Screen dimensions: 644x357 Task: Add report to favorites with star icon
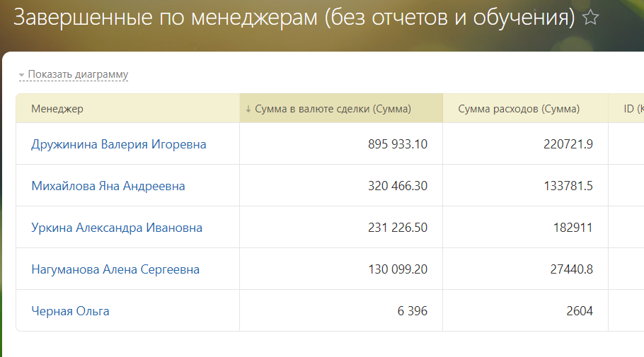coord(591,18)
